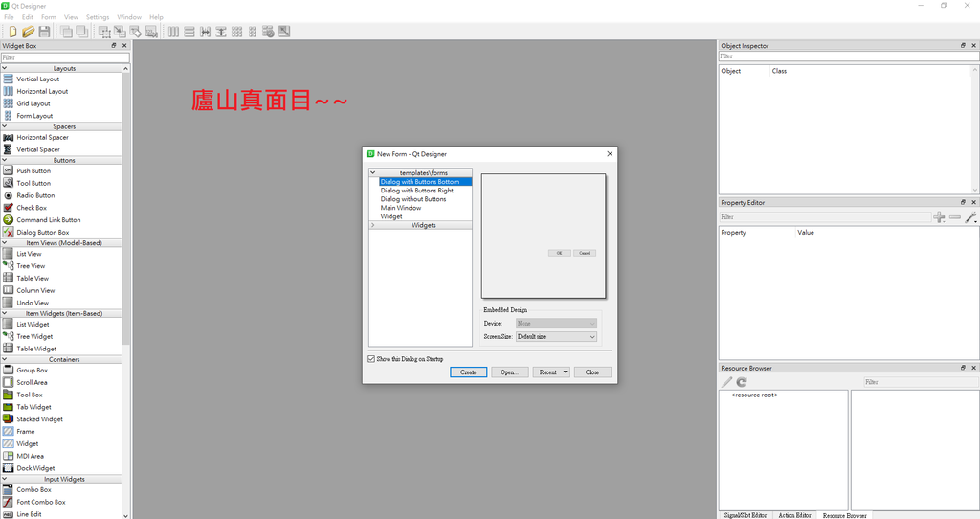
Task: Click the Adjust Size toolbar icon
Action: tap(284, 32)
